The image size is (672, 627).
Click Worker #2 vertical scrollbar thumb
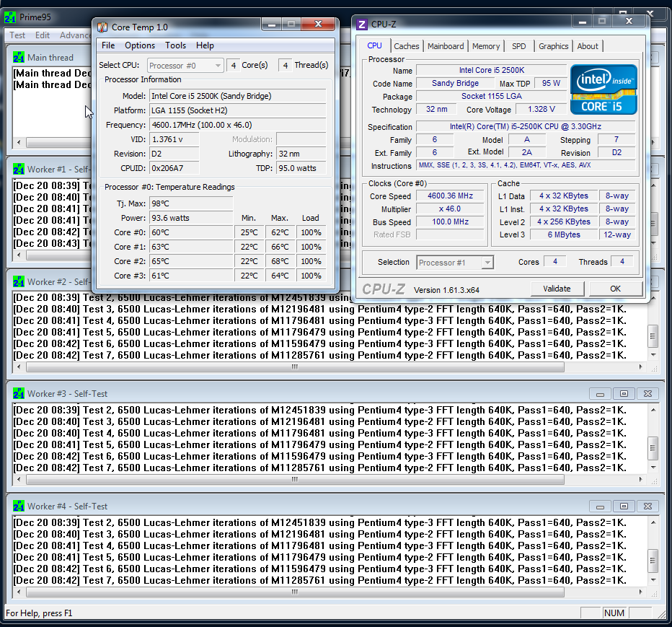tap(653, 336)
